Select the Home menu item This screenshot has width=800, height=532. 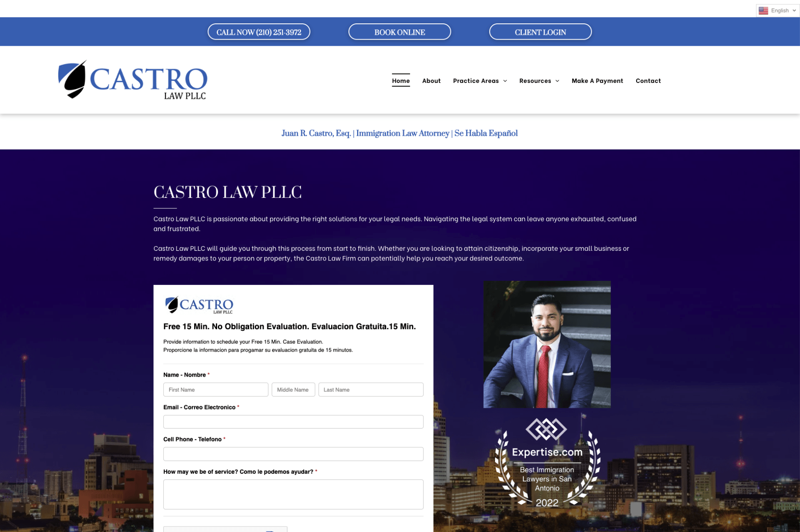point(400,80)
